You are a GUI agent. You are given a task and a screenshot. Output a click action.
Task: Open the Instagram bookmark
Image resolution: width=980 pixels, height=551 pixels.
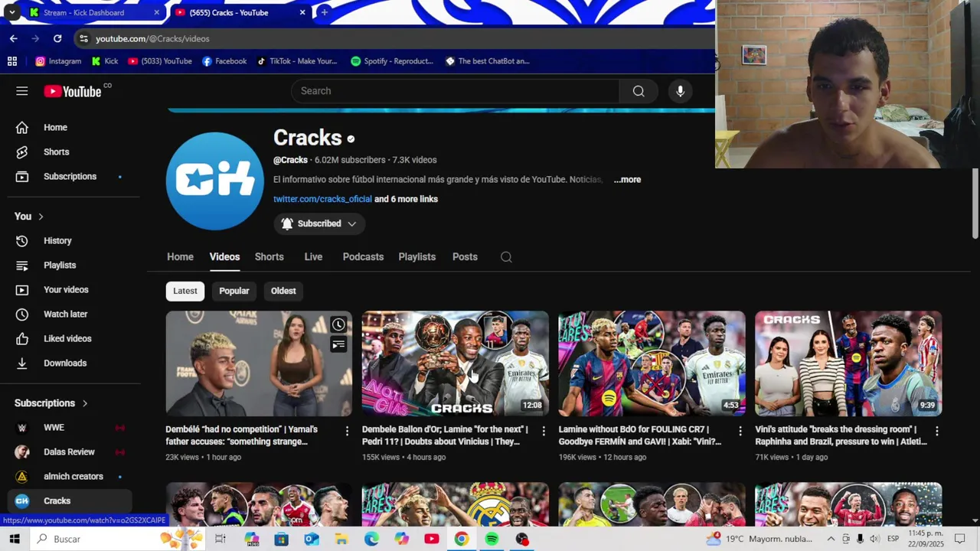pyautogui.click(x=58, y=61)
